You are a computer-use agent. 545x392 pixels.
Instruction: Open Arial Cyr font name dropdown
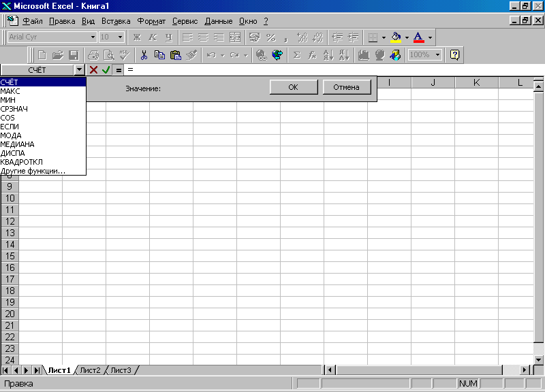pos(93,37)
